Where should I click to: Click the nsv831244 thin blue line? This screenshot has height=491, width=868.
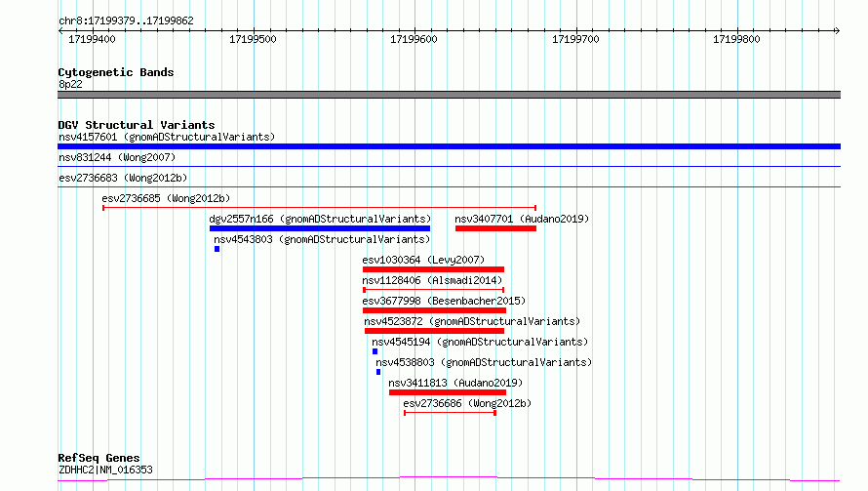pyautogui.click(x=449, y=166)
